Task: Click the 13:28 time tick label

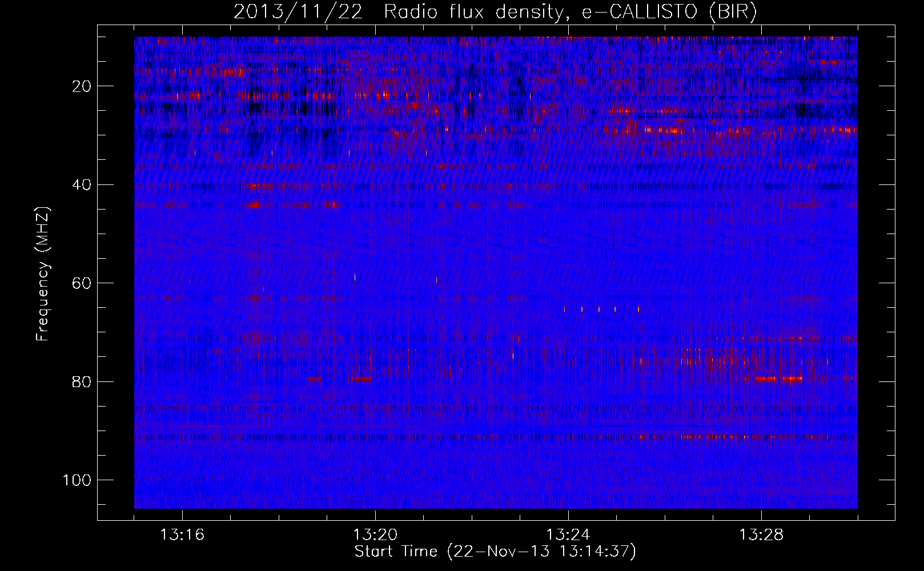Action: pyautogui.click(x=761, y=535)
